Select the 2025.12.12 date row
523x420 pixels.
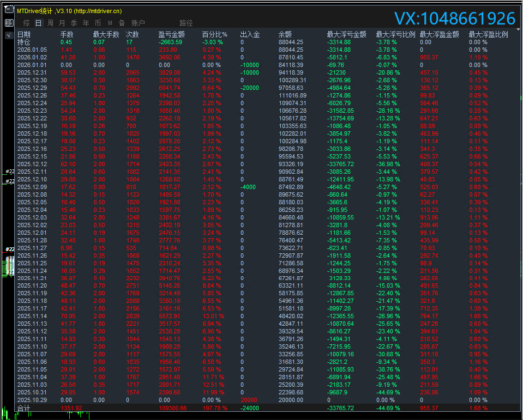click(32, 164)
